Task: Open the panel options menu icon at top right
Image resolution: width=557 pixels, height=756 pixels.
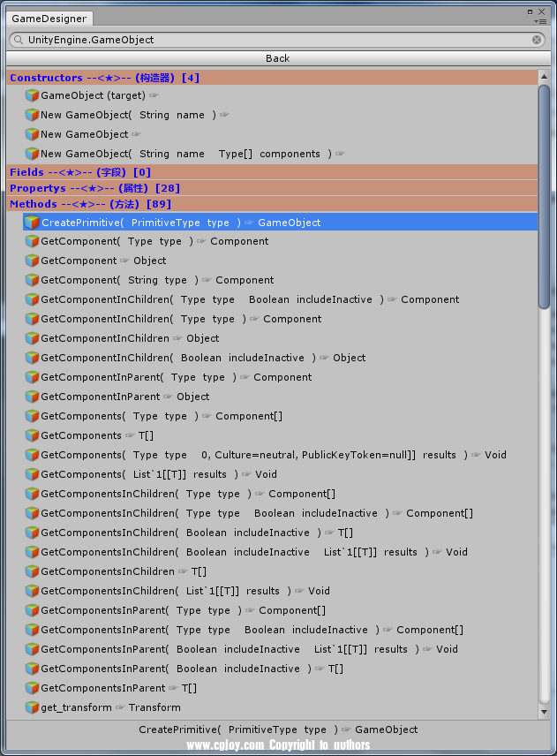Action: tap(539, 21)
